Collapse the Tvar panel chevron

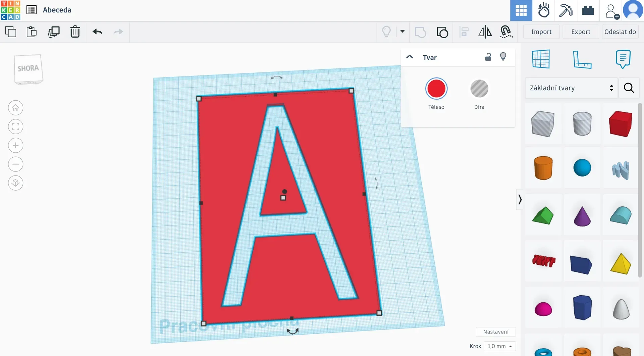[410, 57]
